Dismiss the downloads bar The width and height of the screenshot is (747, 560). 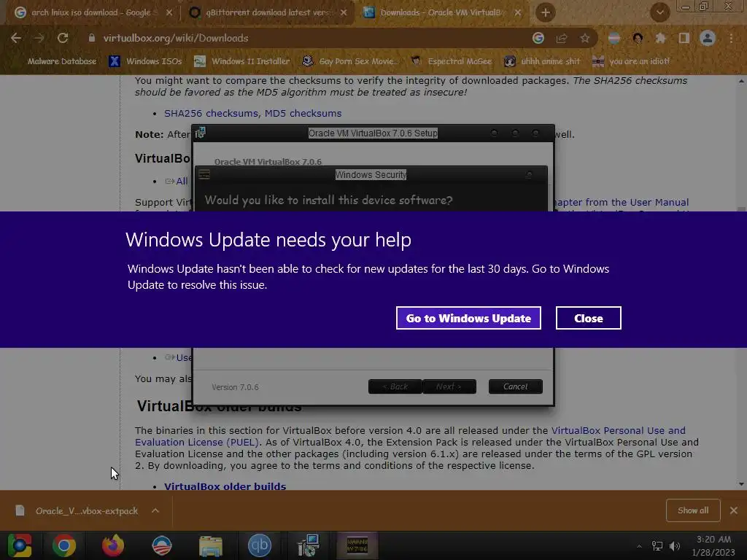click(734, 510)
